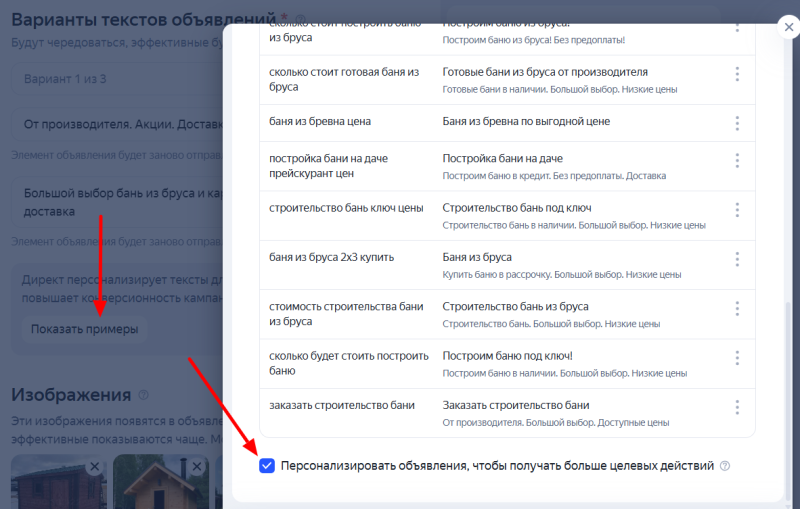The height and width of the screenshot is (509, 800).
Task: Select the second bathhouse image thumbnail
Action: [161, 482]
